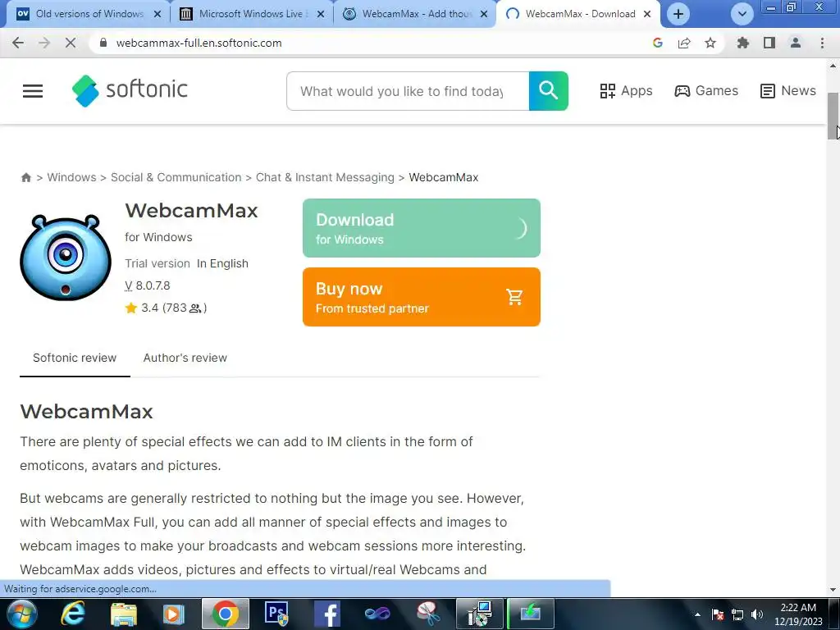Image resolution: width=840 pixels, height=630 pixels.
Task: Click the WebcamMax app logo
Action: (66, 257)
